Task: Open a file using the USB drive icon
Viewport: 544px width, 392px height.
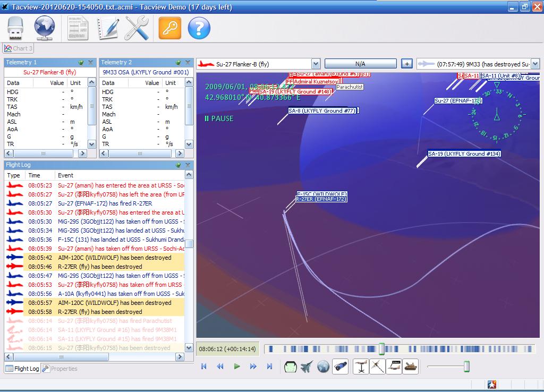Action: point(15,28)
